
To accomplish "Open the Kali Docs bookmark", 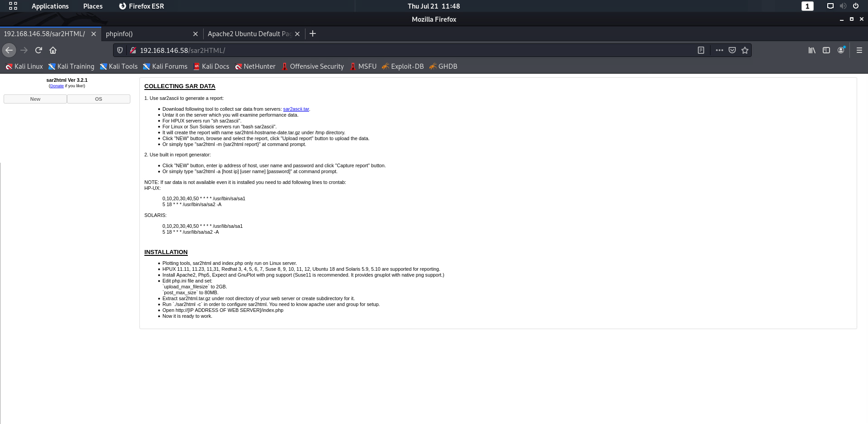I will [211, 66].
